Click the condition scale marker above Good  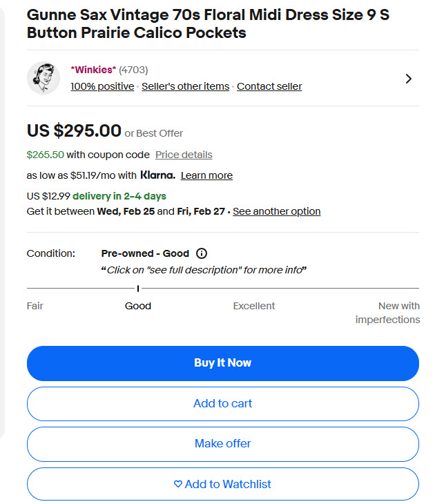pyautogui.click(x=138, y=288)
